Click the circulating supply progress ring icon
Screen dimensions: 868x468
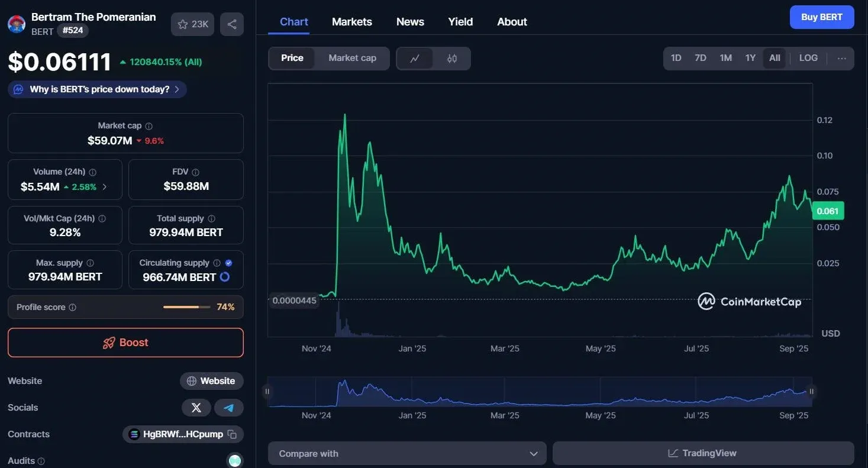tap(225, 277)
